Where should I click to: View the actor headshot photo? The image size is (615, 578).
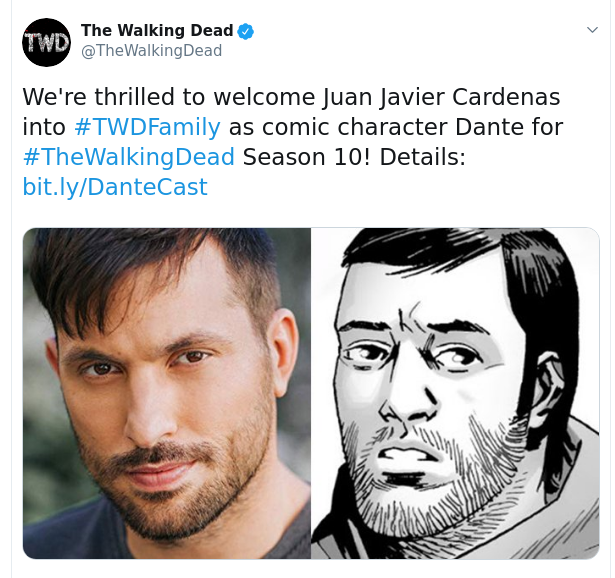point(167,393)
